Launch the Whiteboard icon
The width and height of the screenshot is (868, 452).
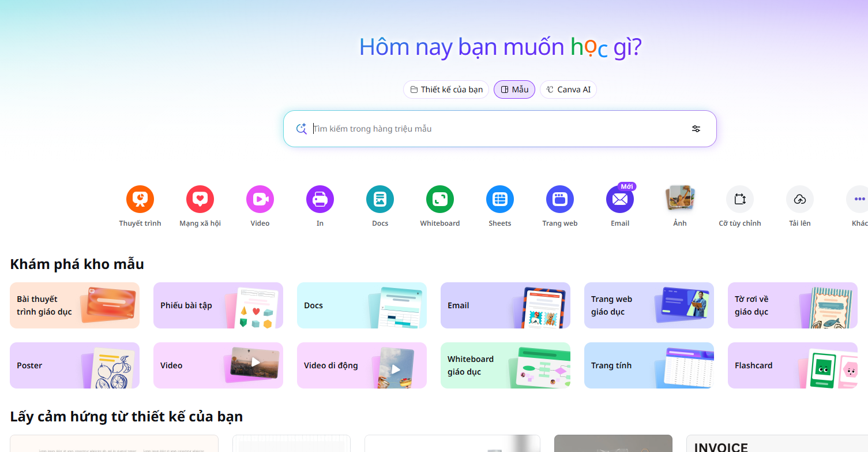[440, 199]
